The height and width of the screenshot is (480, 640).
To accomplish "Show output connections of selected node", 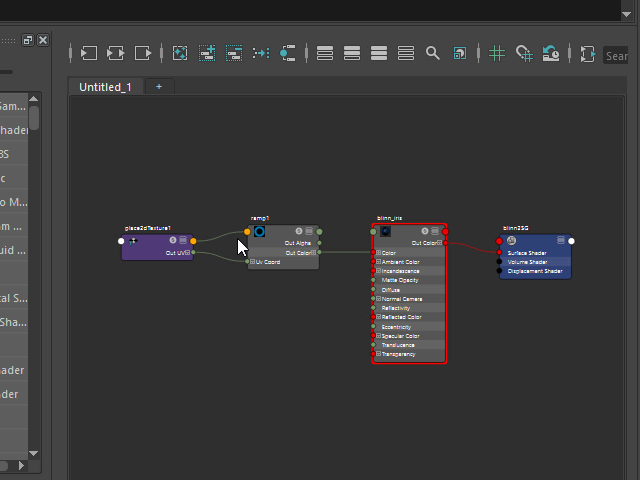I will [144, 53].
